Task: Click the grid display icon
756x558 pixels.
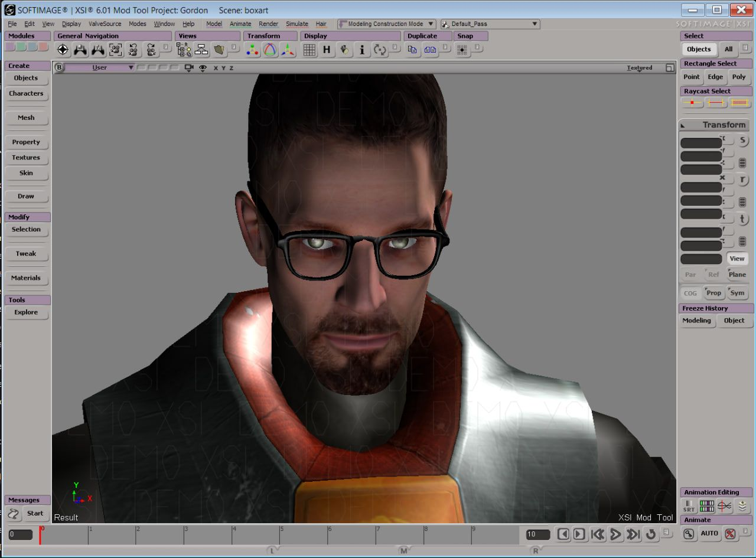Action: click(x=309, y=50)
